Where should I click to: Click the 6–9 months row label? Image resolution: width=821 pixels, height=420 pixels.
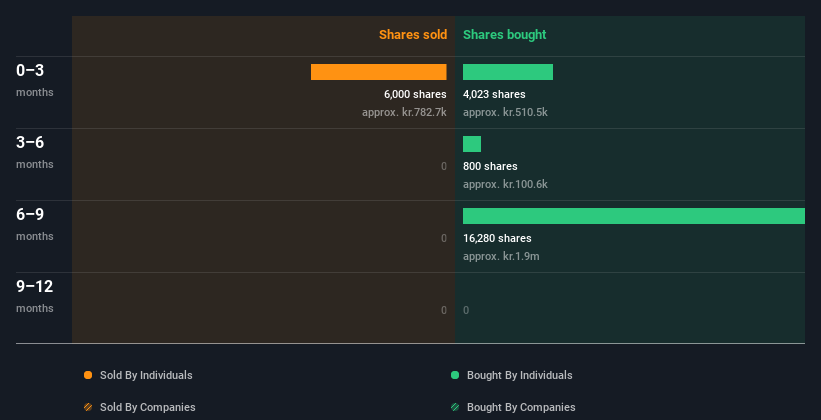tap(35, 224)
